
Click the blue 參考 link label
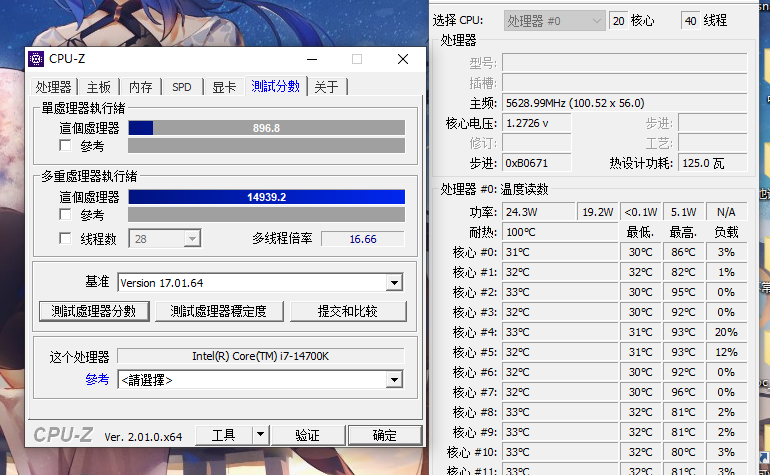click(97, 380)
